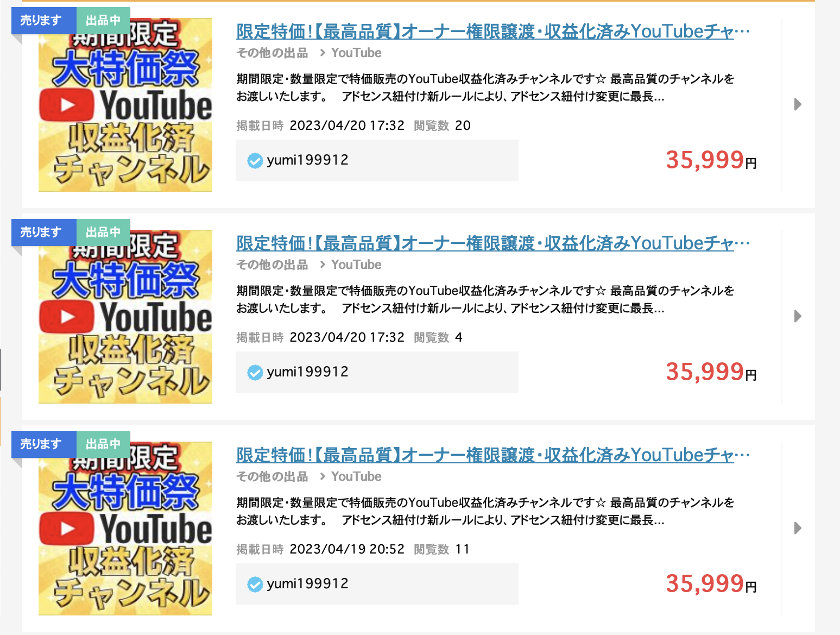Click third listing's YouTube channel thumbnail
The height and width of the screenshot is (635, 840).
(x=125, y=529)
